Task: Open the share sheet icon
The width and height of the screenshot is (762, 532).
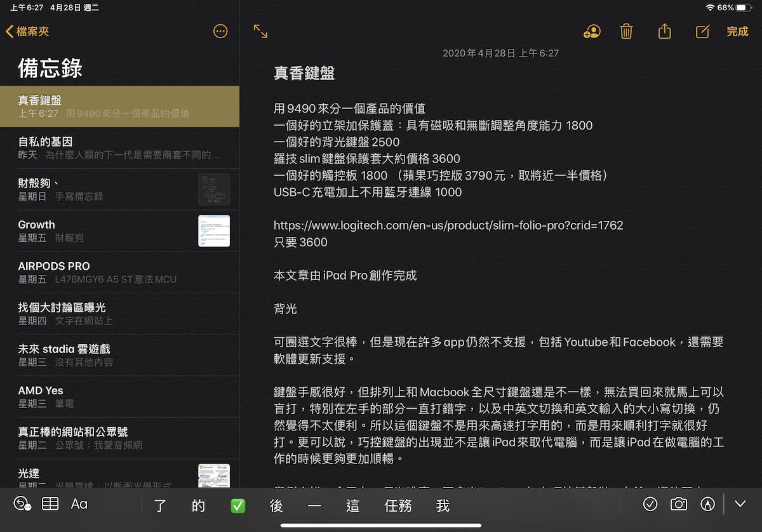Action: tap(664, 31)
